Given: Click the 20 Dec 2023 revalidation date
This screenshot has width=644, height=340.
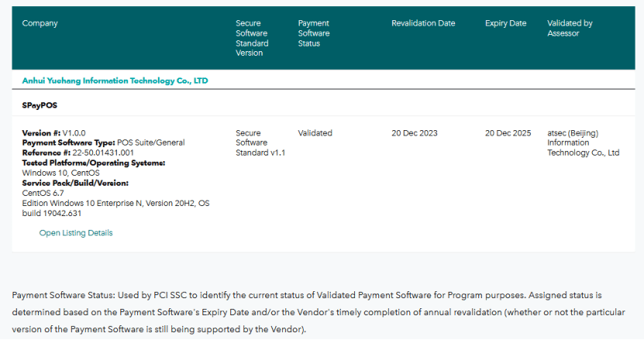Looking at the screenshot, I should pyautogui.click(x=415, y=133).
